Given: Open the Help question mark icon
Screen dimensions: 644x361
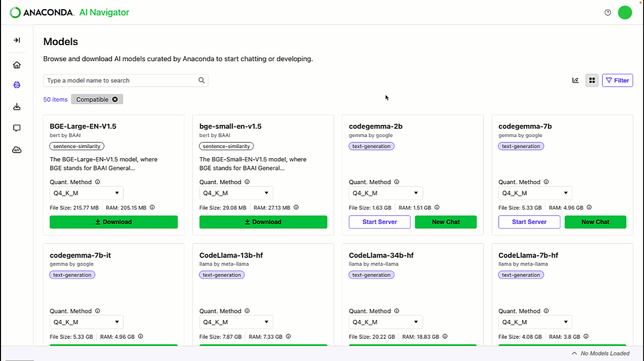Looking at the screenshot, I should click(x=607, y=12).
